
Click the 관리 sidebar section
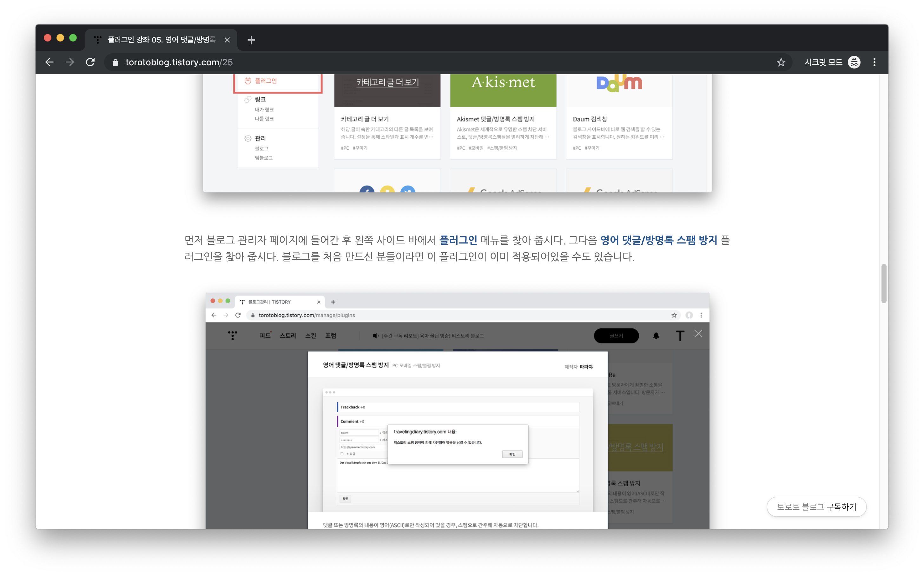(x=260, y=138)
